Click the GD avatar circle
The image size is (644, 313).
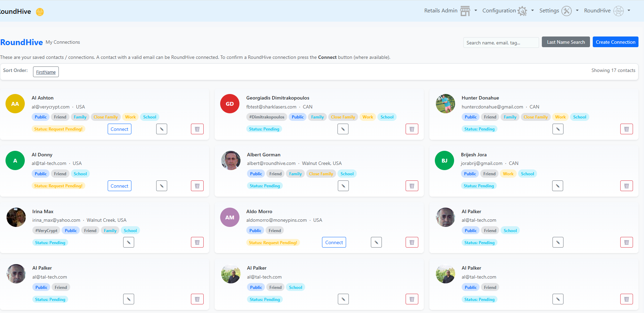pyautogui.click(x=230, y=104)
